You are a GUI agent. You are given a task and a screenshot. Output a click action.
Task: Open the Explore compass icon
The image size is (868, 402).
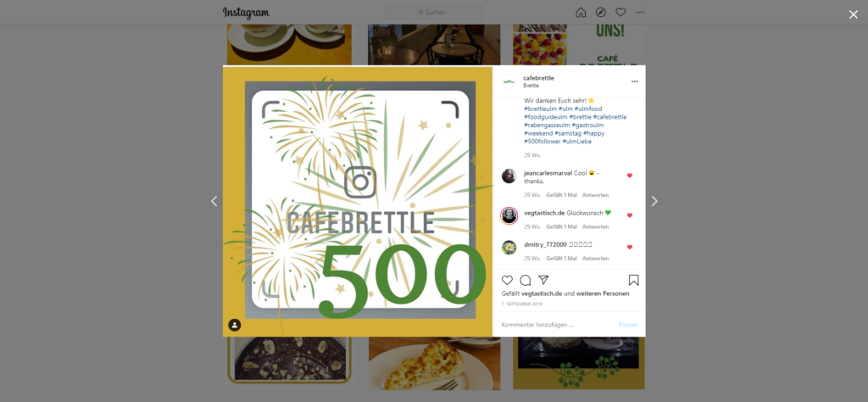(601, 12)
